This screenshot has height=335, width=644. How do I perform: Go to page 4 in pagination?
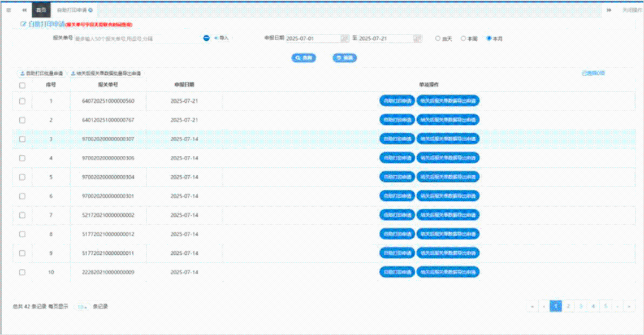click(x=593, y=306)
